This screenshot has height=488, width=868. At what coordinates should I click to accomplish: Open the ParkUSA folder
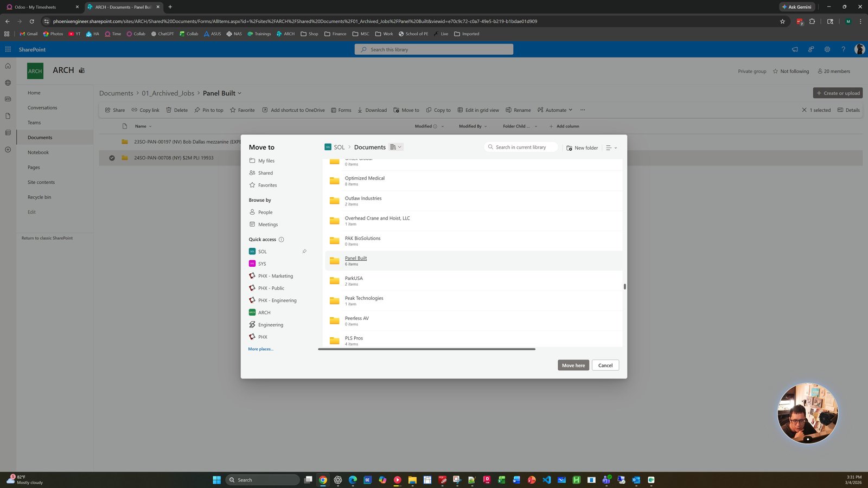pyautogui.click(x=354, y=278)
